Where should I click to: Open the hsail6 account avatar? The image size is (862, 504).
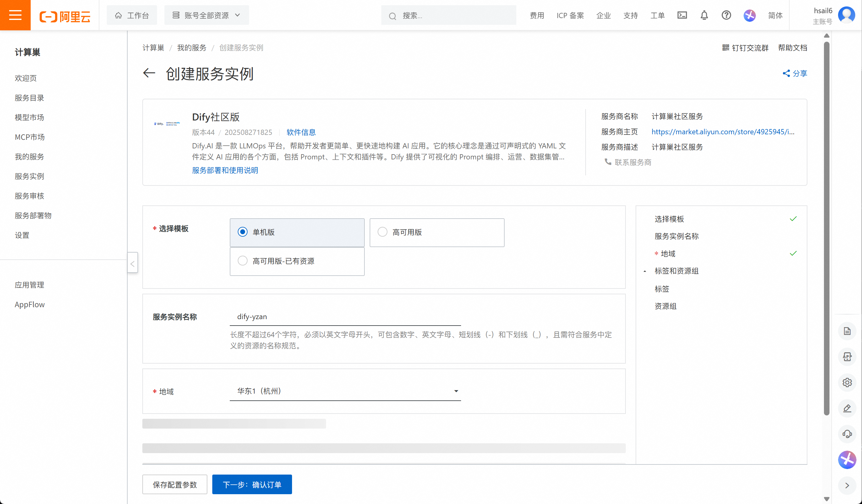[x=846, y=15]
